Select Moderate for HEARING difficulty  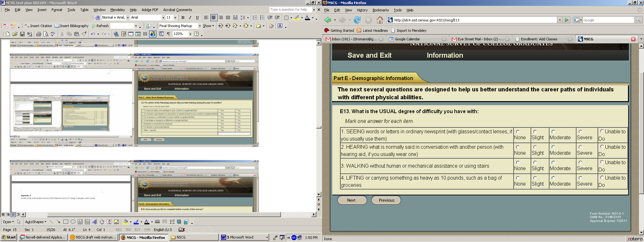pyautogui.click(x=553, y=147)
